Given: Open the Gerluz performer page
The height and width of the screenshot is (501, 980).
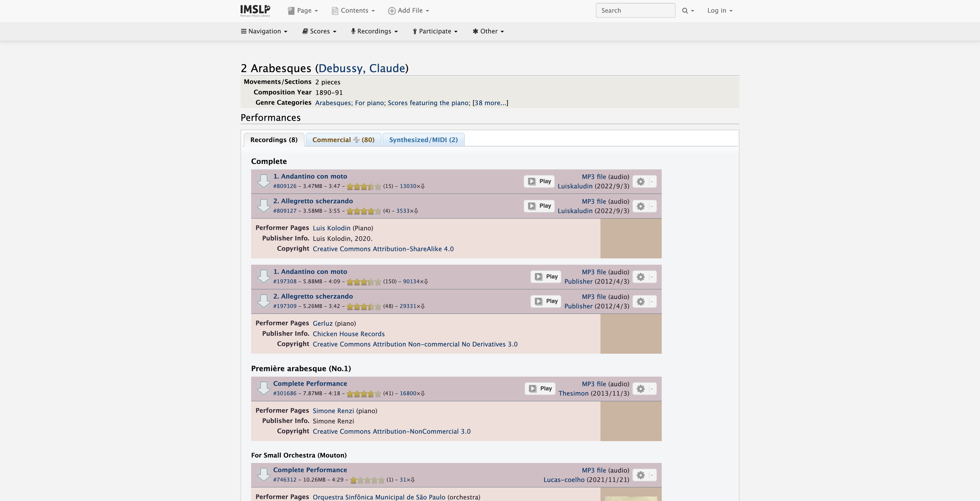Looking at the screenshot, I should pyautogui.click(x=323, y=324).
